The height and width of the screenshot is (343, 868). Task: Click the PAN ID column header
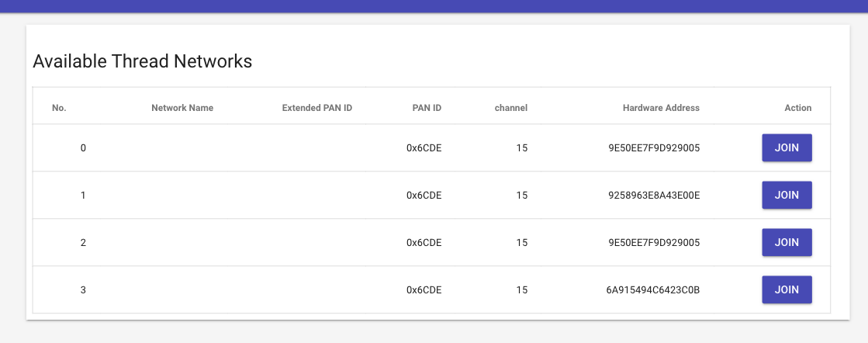427,108
